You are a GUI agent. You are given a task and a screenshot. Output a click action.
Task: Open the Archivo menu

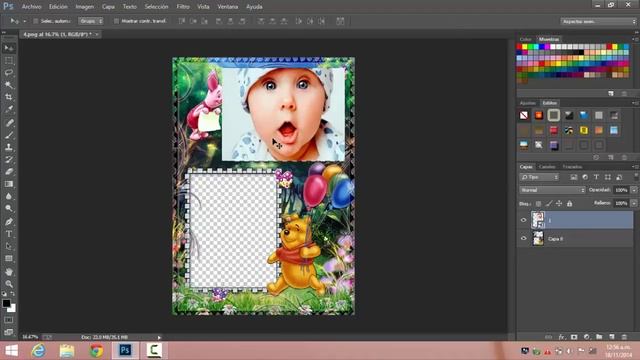pos(31,7)
